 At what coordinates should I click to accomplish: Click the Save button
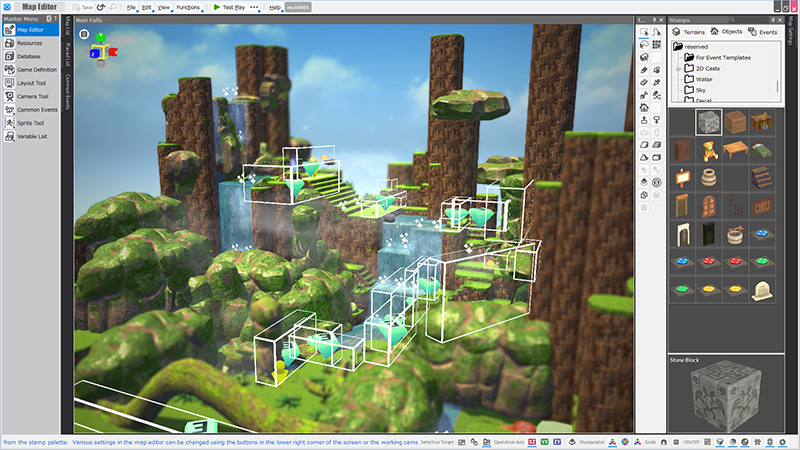coord(82,7)
